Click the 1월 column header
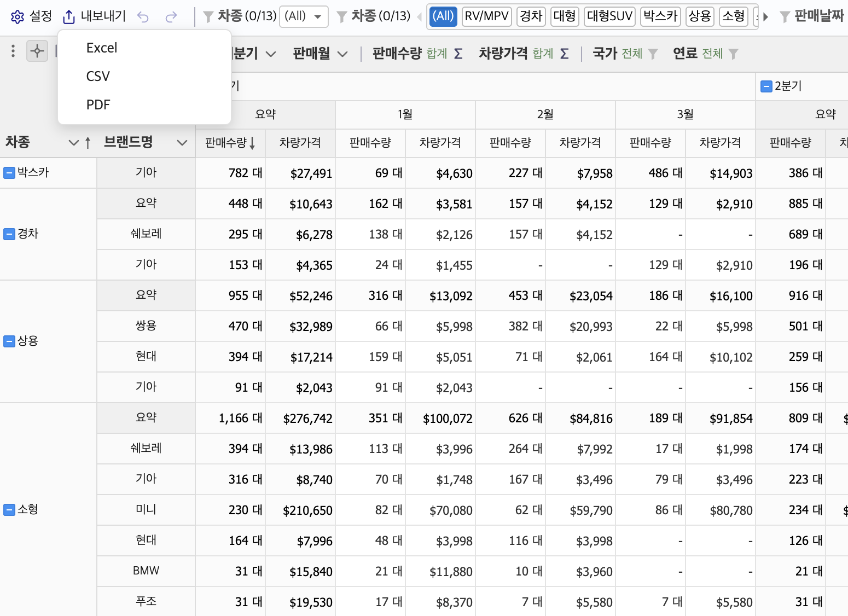 [x=405, y=114]
